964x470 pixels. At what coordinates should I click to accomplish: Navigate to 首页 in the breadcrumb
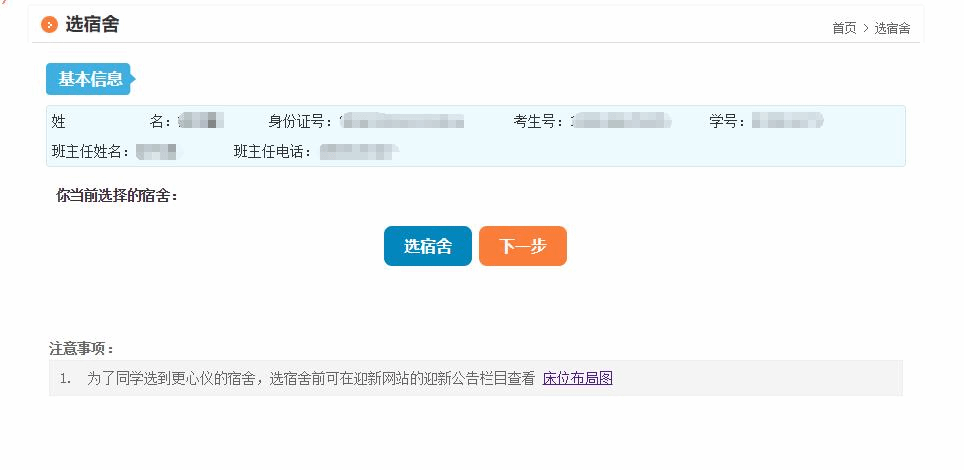tap(844, 28)
